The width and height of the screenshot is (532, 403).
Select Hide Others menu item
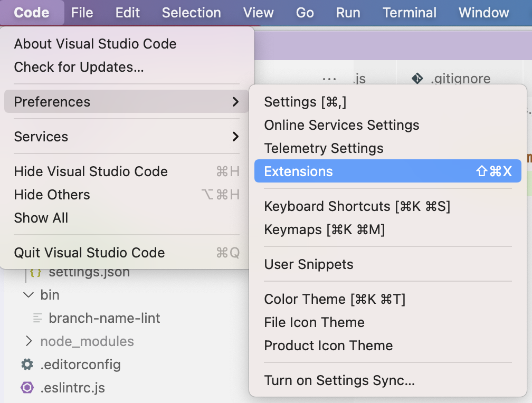click(127, 194)
